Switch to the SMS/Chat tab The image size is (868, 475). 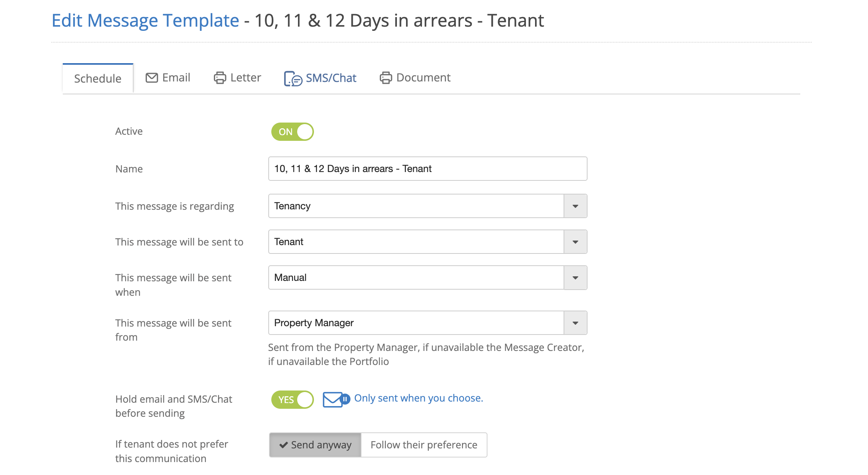[x=320, y=78]
